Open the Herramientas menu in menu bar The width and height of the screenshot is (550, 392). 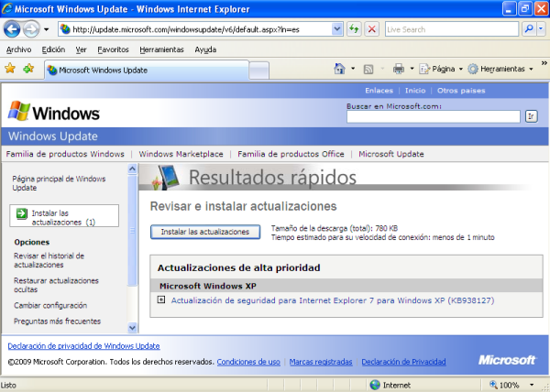coord(161,49)
